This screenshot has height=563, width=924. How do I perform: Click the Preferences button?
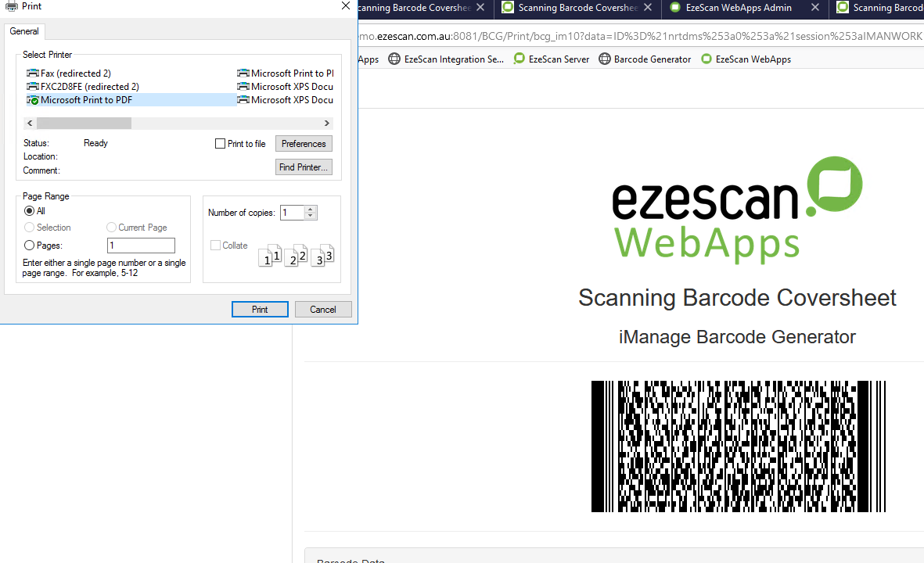(304, 144)
